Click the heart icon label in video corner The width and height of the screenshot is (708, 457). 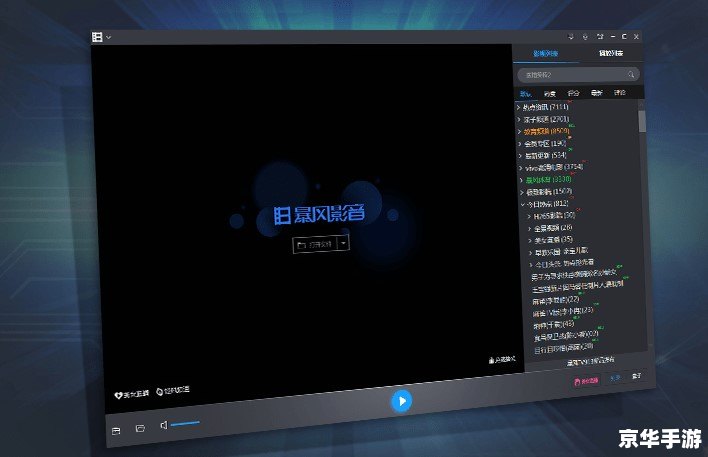tap(131, 394)
